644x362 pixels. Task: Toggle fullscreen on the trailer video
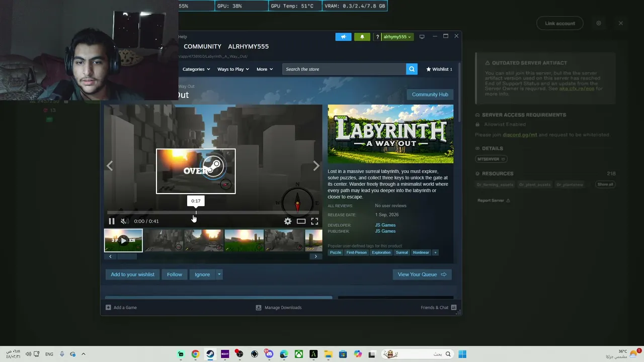pyautogui.click(x=314, y=221)
